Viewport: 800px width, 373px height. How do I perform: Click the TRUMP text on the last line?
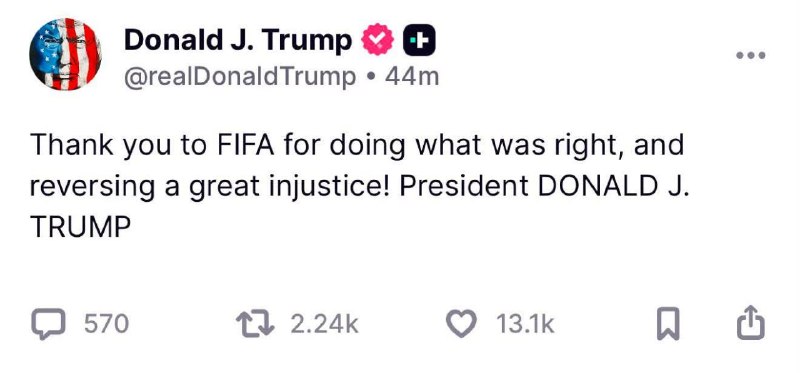pyautogui.click(x=81, y=228)
